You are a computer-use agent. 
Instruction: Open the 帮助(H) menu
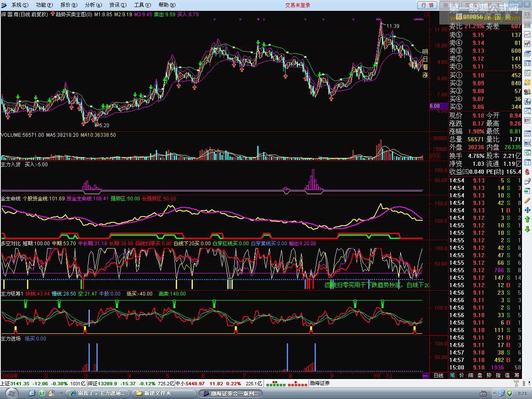(167, 5)
